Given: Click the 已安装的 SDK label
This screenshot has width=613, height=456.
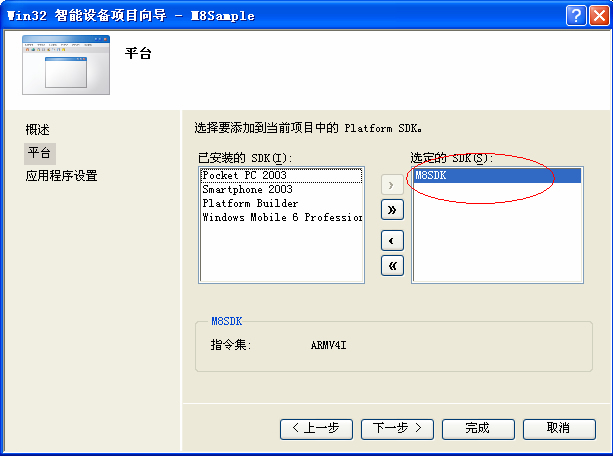Looking at the screenshot, I should point(245,158).
